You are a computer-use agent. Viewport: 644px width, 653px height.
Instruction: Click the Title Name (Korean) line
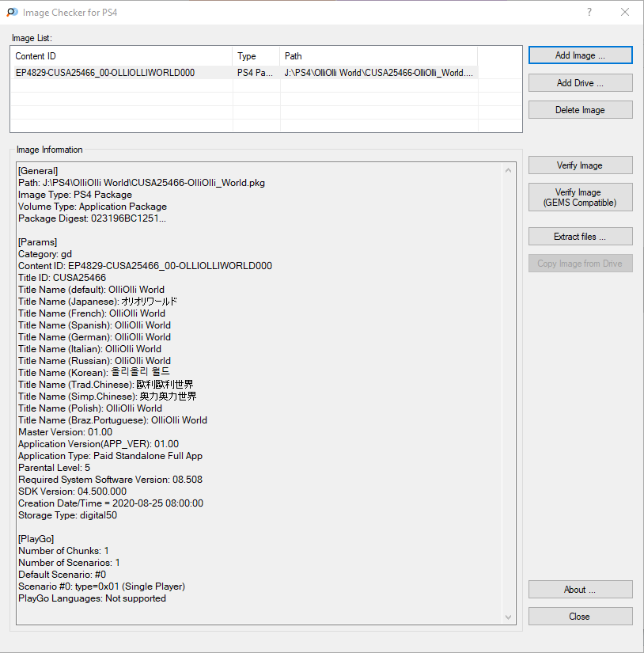[94, 373]
